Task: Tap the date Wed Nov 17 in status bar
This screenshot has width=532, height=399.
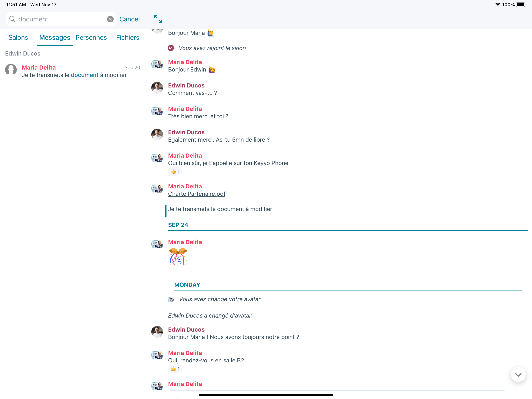Action: click(43, 4)
